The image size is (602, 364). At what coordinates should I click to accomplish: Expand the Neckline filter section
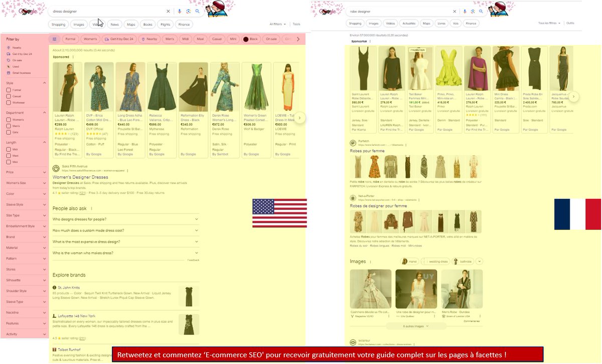pyautogui.click(x=44, y=312)
